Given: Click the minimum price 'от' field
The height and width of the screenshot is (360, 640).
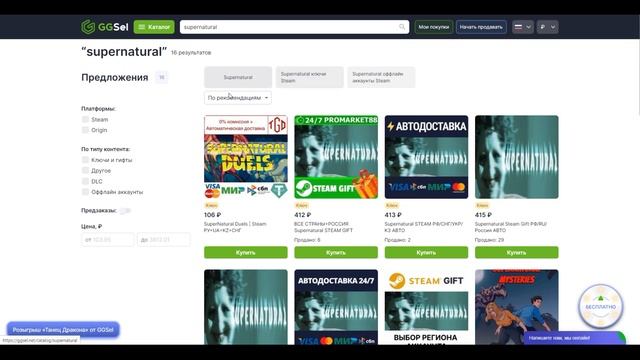Looking at the screenshot, I should 108,240.
